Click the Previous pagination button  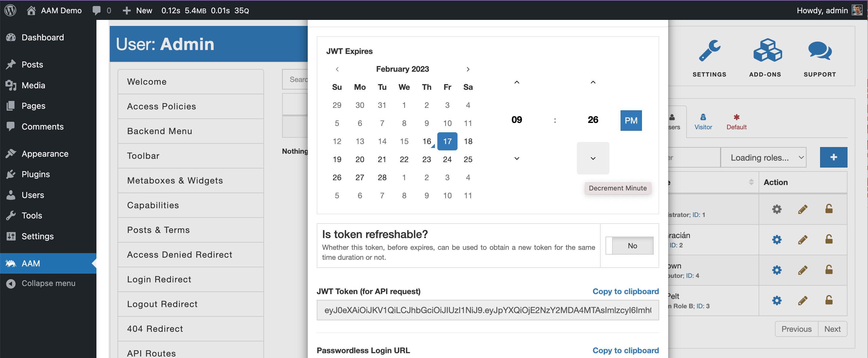(x=796, y=329)
